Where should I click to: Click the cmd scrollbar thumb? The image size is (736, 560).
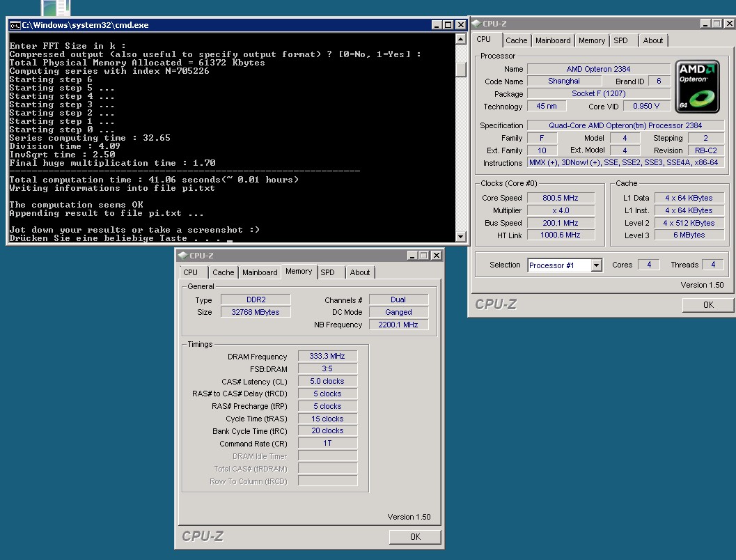pos(460,70)
